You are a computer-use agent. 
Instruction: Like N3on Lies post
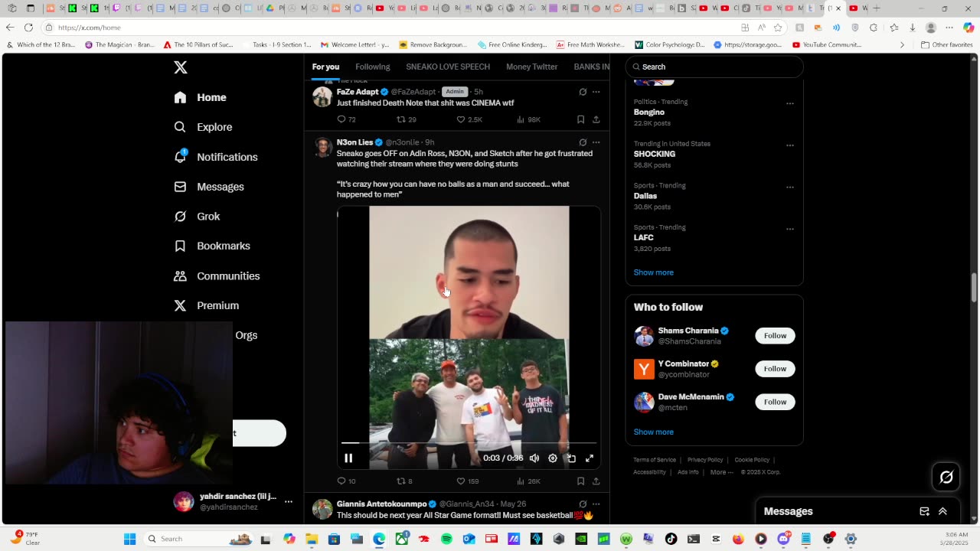468,481
